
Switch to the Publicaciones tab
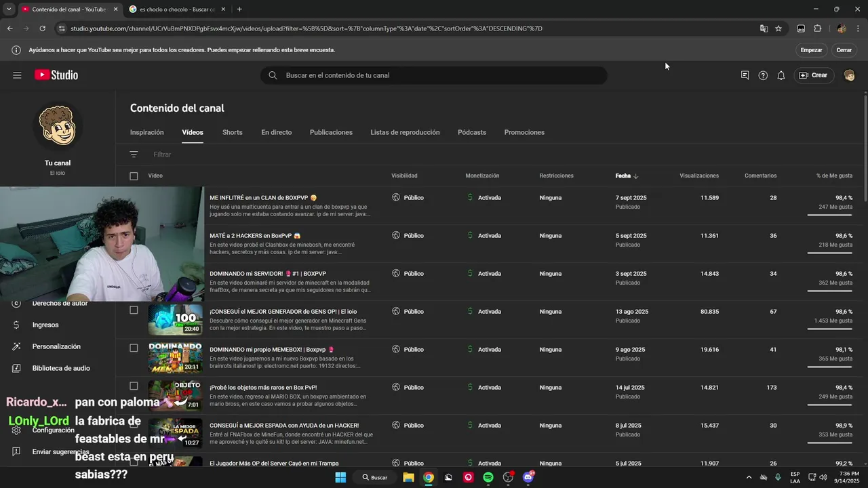[331, 132]
